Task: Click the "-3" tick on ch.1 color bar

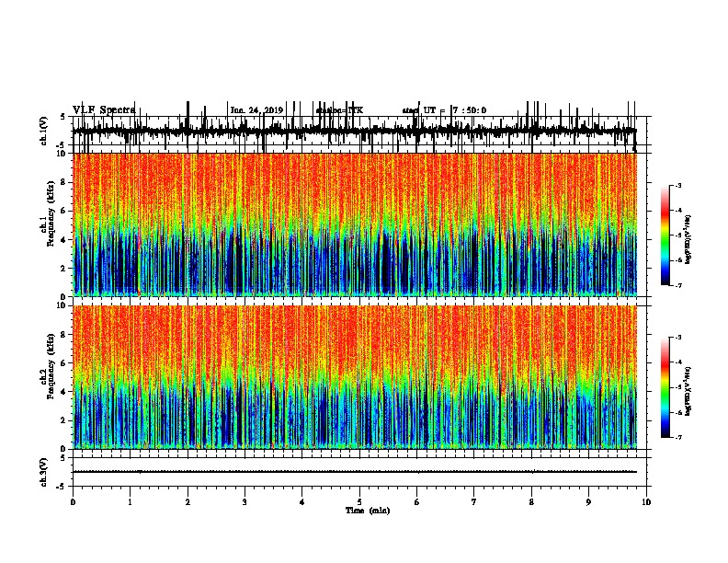Action: click(677, 186)
